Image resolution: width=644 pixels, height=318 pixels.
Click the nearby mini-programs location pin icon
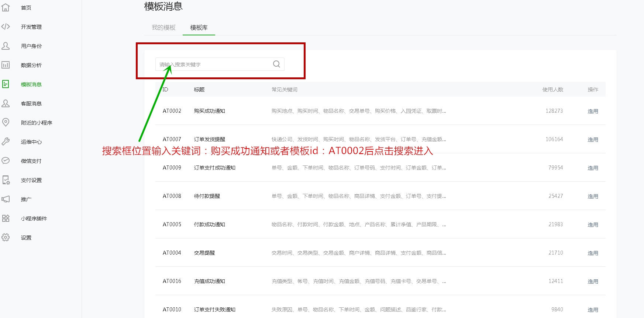[6, 122]
